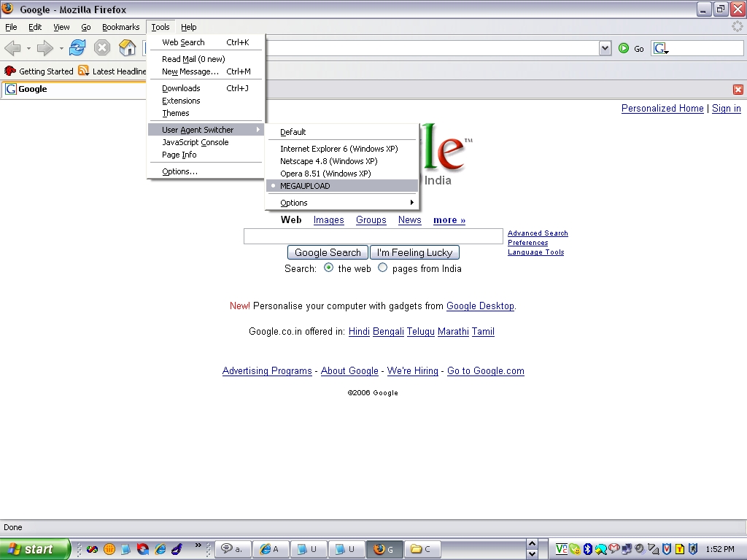
Task: Click the yellow T tray icon
Action: coord(680,549)
